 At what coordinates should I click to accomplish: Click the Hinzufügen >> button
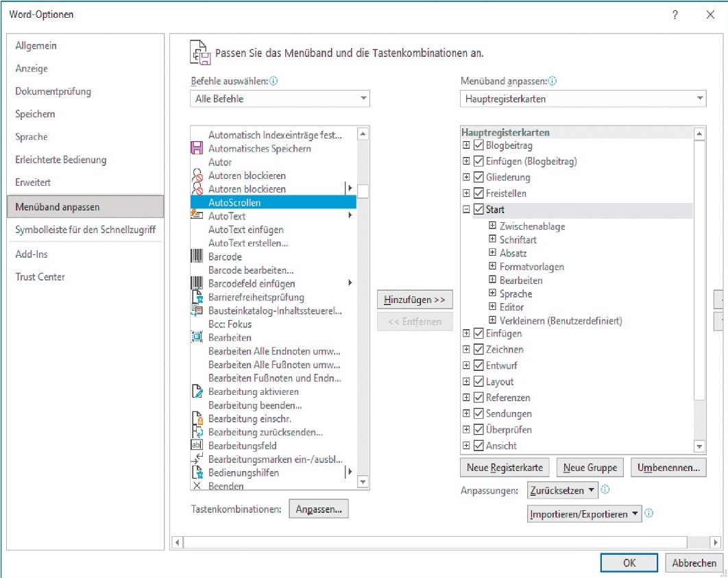coord(415,300)
